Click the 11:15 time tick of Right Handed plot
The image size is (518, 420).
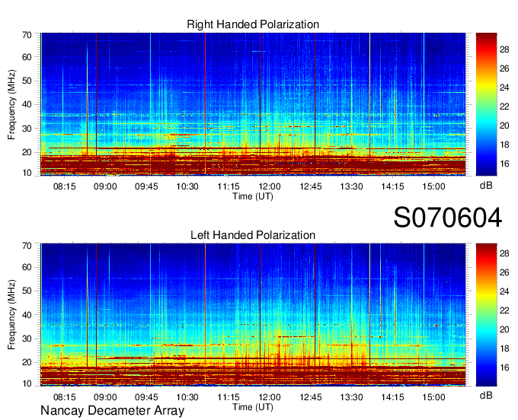(x=229, y=186)
